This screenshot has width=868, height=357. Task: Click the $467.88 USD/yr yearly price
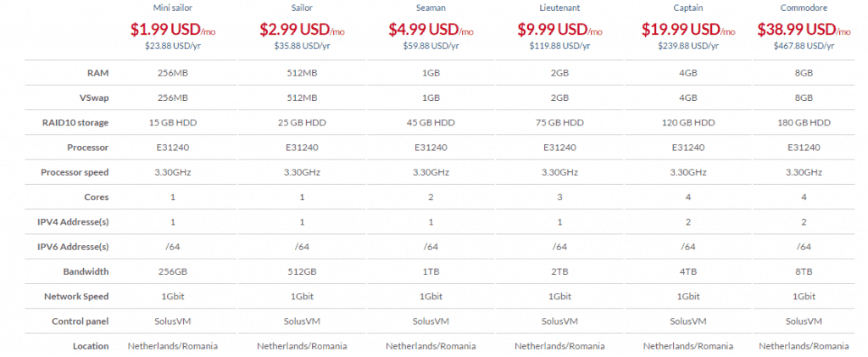click(804, 46)
